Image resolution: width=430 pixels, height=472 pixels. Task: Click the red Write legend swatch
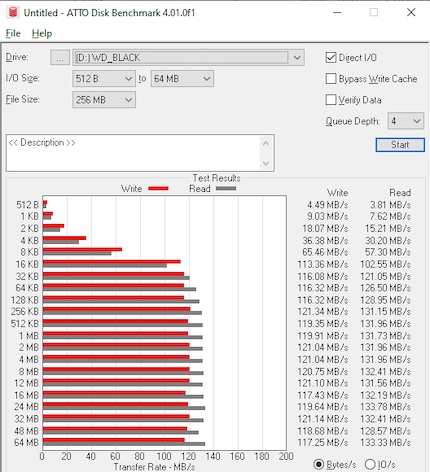158,189
